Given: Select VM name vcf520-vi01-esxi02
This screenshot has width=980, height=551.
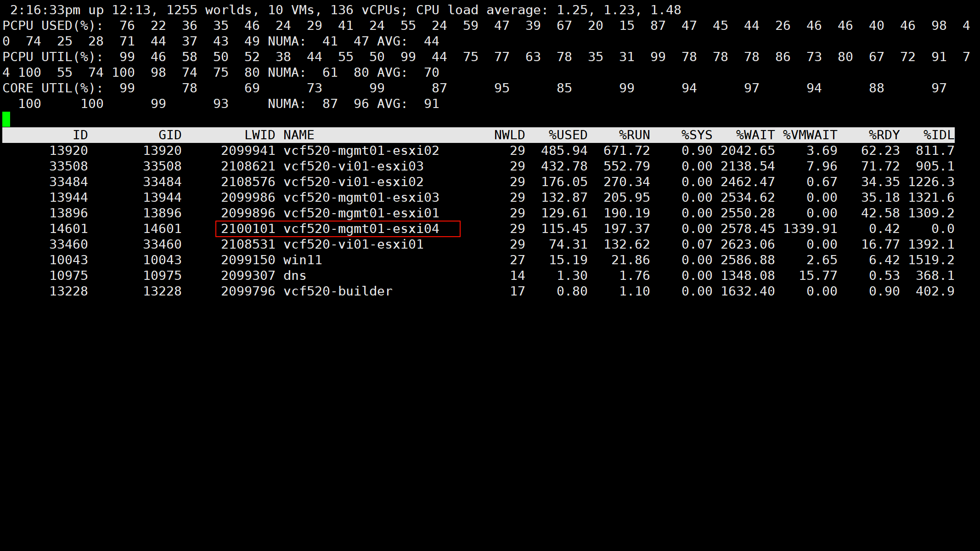Looking at the screenshot, I should tap(354, 182).
